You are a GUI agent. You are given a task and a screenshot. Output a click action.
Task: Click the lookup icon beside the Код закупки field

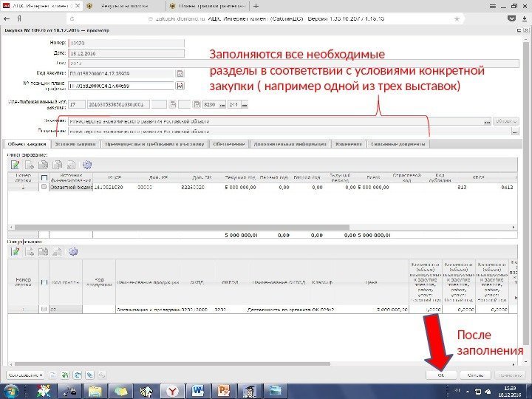pos(180,73)
